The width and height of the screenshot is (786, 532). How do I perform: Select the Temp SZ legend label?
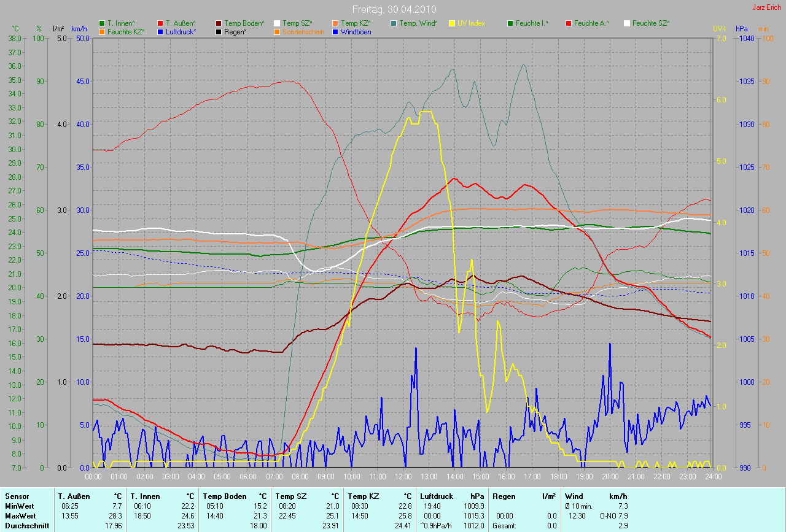tap(297, 23)
